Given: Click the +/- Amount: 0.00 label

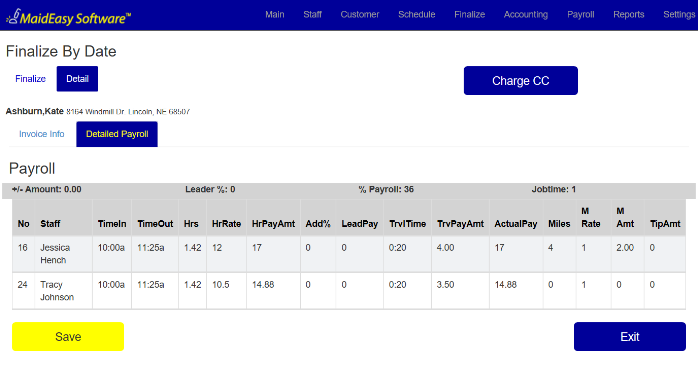Looking at the screenshot, I should tap(47, 189).
